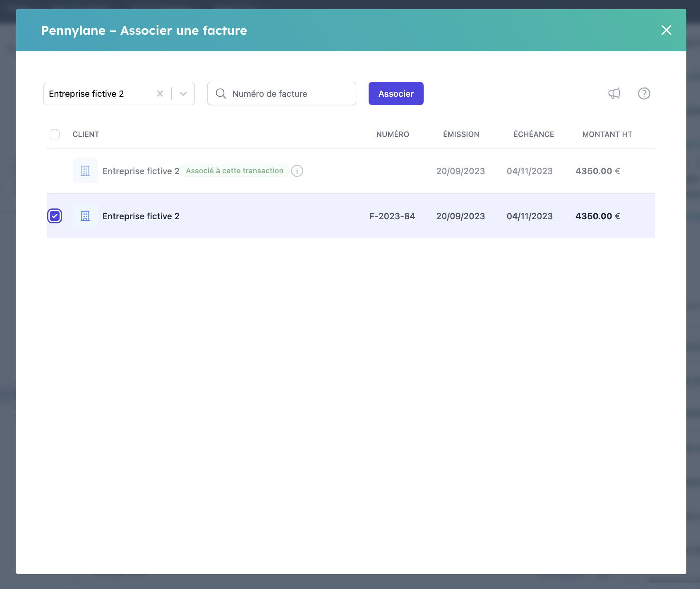Viewport: 700px width, 589px height.
Task: Click the NUMÉRO column header
Action: 393,134
